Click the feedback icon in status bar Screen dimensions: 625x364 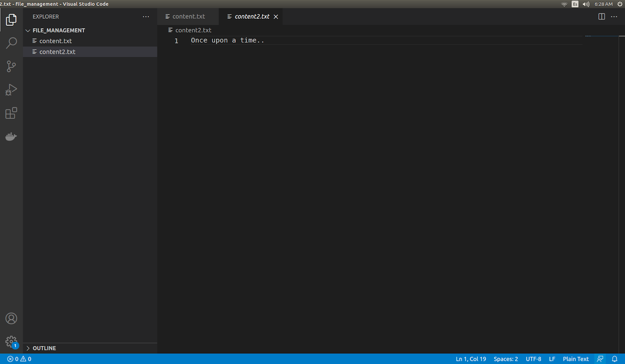tap(600, 359)
